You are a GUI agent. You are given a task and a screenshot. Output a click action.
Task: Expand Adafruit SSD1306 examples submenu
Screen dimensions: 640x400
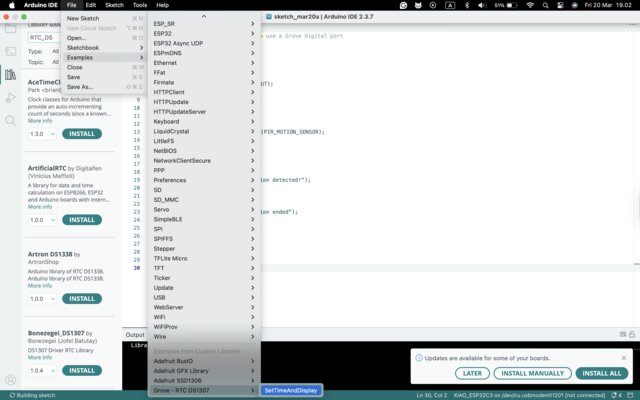pos(204,381)
